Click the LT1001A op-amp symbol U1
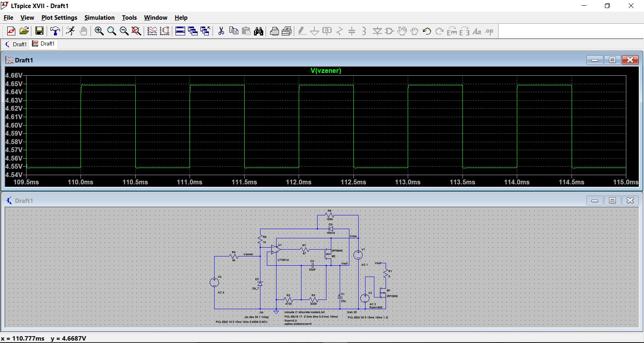644x343 pixels. pyautogui.click(x=276, y=250)
